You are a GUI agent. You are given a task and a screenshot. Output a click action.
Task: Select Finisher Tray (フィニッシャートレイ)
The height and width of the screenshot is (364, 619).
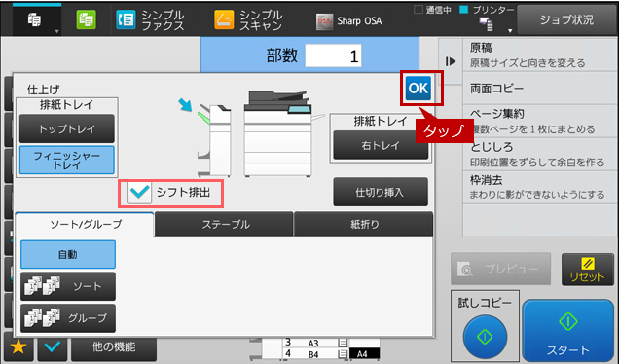point(67,160)
